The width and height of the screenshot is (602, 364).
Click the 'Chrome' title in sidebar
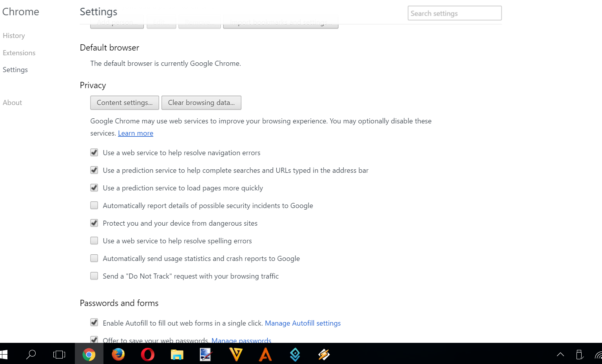(x=21, y=12)
